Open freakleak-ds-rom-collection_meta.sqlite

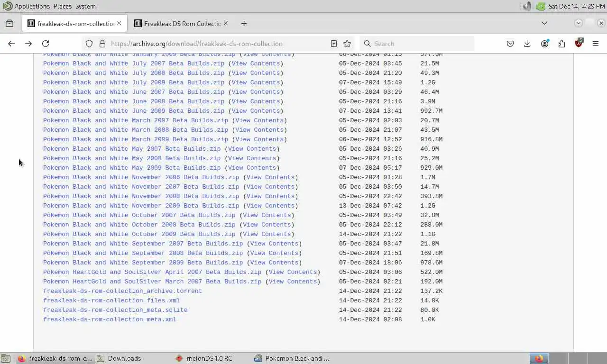click(x=115, y=310)
